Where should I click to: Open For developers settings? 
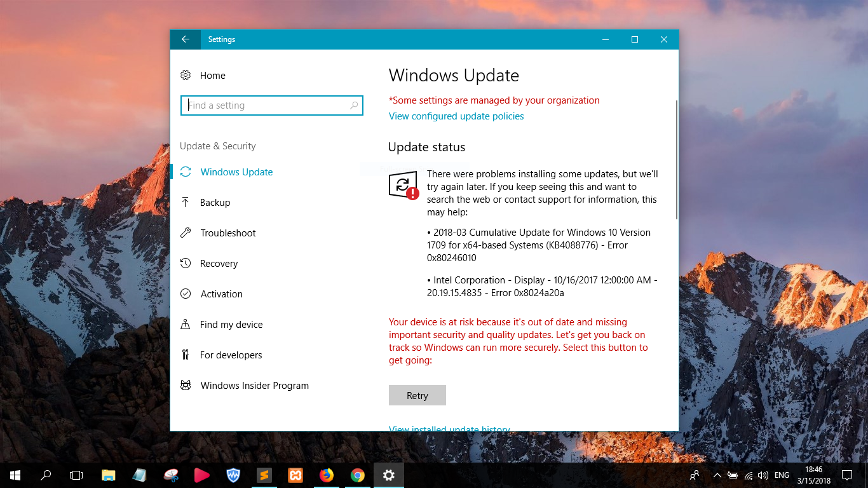(231, 355)
